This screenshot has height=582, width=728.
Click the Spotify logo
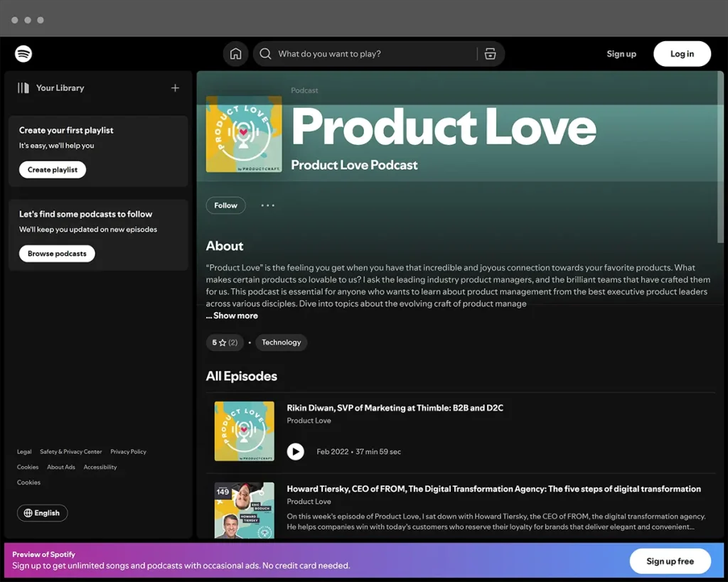(x=23, y=53)
